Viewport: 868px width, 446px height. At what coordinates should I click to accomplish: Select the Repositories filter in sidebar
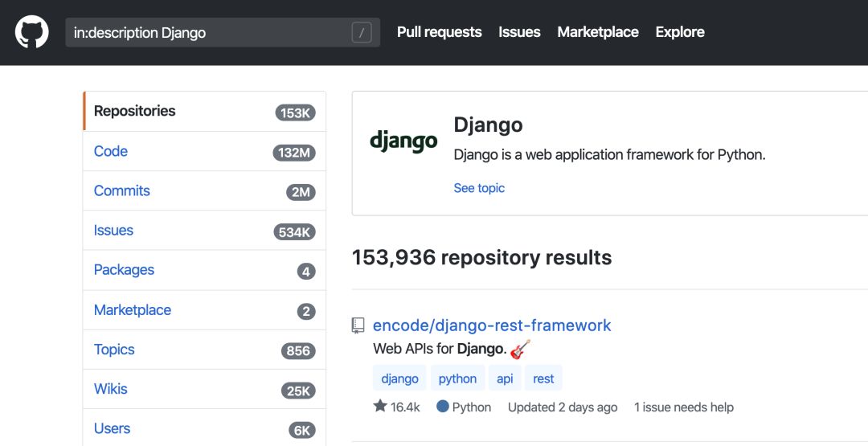[x=204, y=111]
